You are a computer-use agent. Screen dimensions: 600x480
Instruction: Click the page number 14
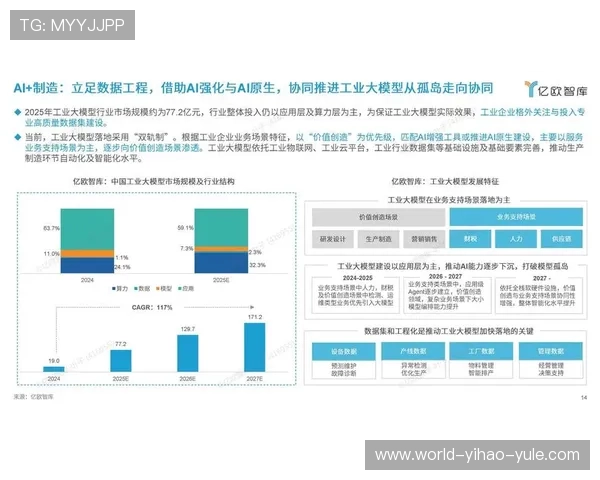click(584, 398)
